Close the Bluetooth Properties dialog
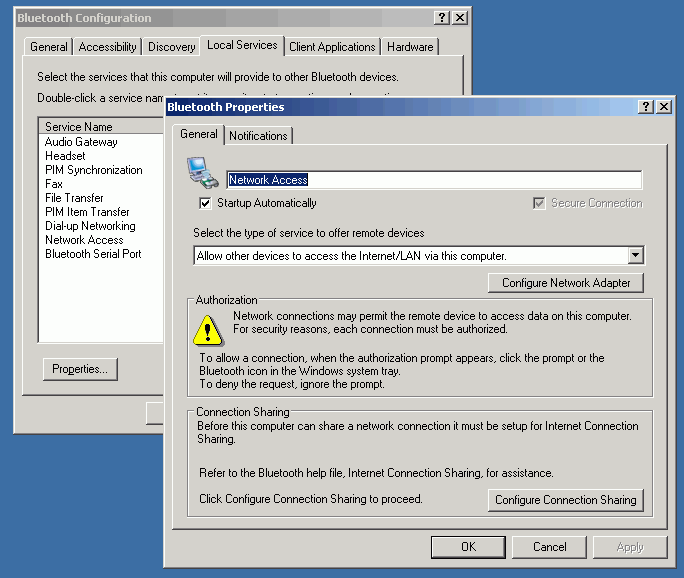 [664, 106]
